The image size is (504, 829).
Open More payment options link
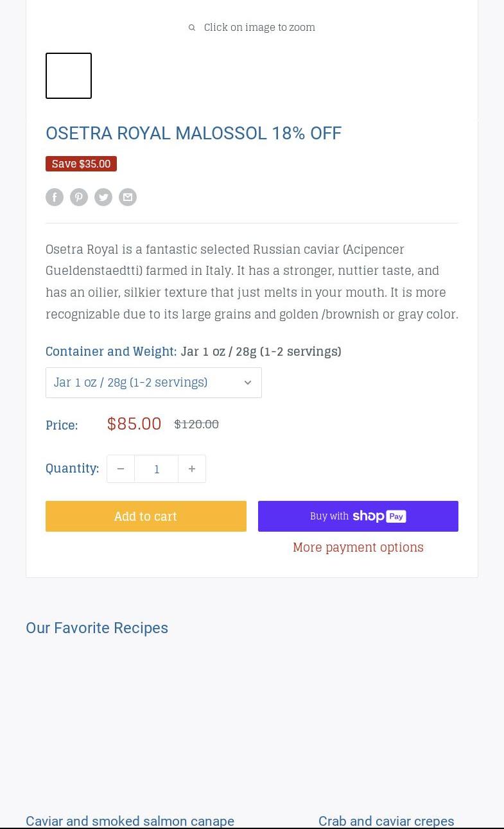pos(358,547)
